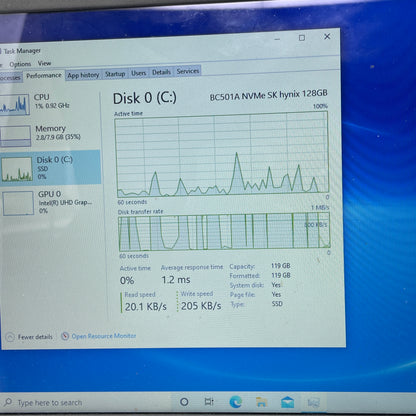416x416 pixels.
Task: Click the 0% value under Active time
Action: tap(127, 281)
